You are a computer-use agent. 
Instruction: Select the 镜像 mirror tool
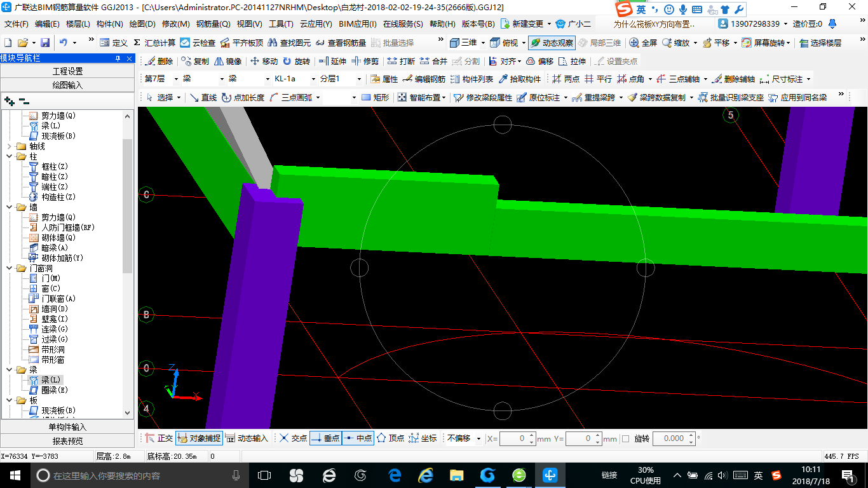(x=228, y=62)
